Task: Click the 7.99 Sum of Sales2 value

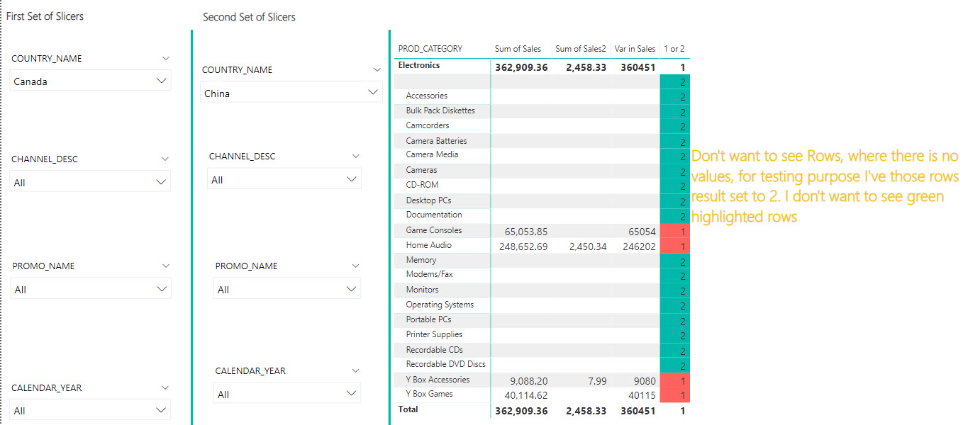Action: click(597, 381)
